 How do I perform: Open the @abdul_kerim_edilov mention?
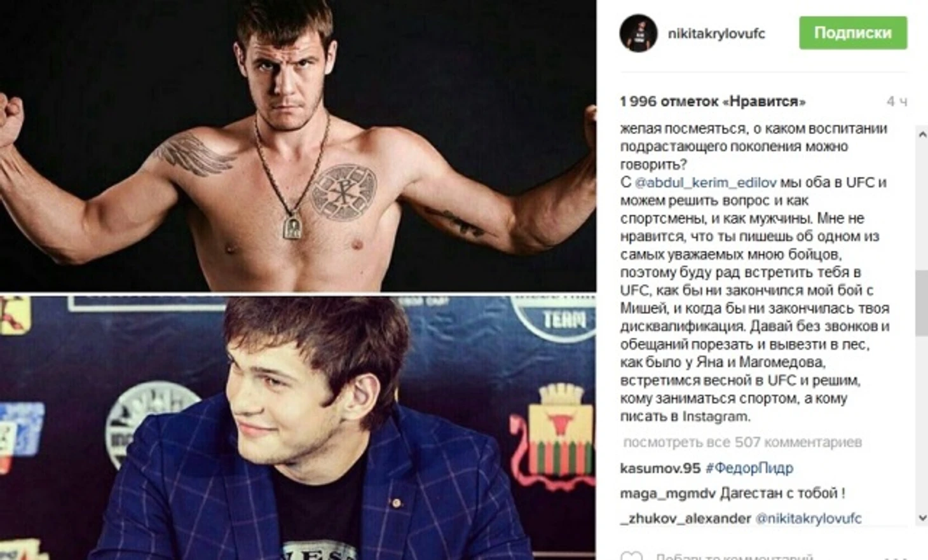click(x=706, y=182)
